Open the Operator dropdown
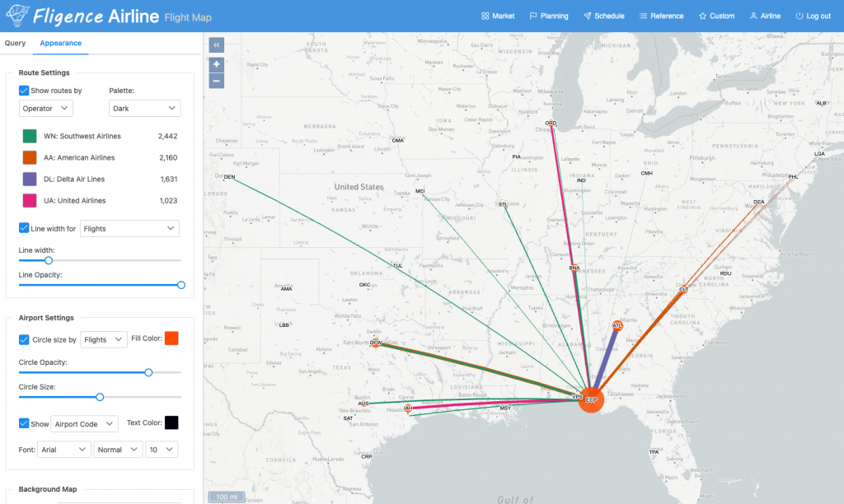Viewport: 844px width, 504px height. [x=46, y=108]
